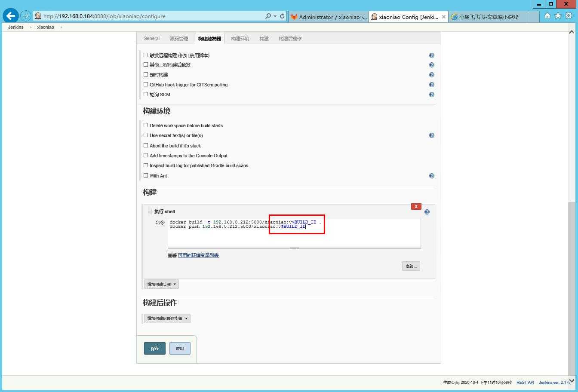Open help for Use secret text option

(x=432, y=135)
